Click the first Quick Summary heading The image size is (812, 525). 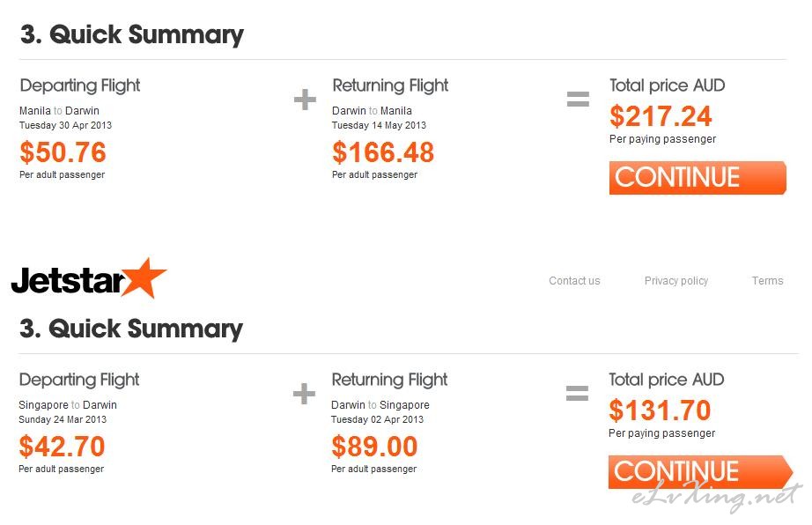pyautogui.click(x=131, y=34)
